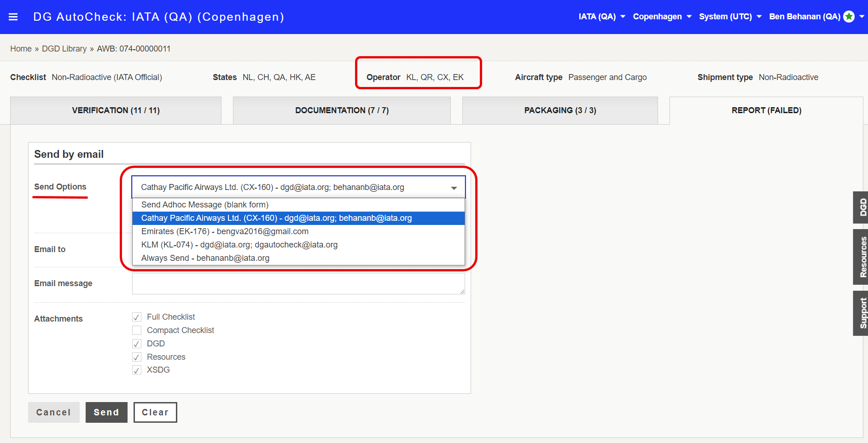Collapse the Send Options combo box
This screenshot has height=443, width=868.
pyautogui.click(x=298, y=187)
